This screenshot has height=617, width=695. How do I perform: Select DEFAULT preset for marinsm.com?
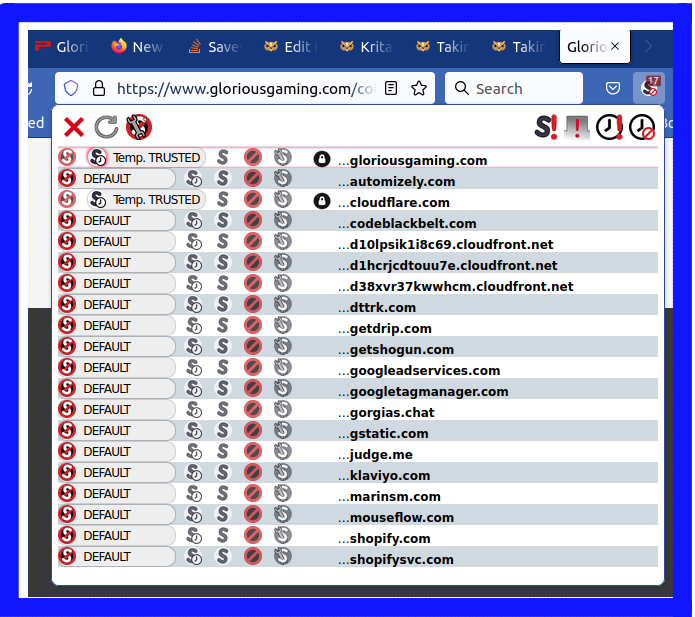point(117,494)
